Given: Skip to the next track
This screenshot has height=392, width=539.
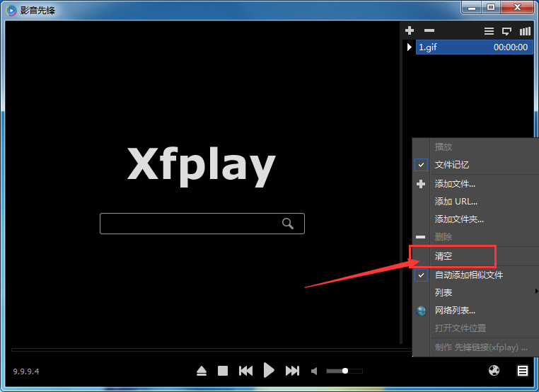Looking at the screenshot, I should click(292, 371).
